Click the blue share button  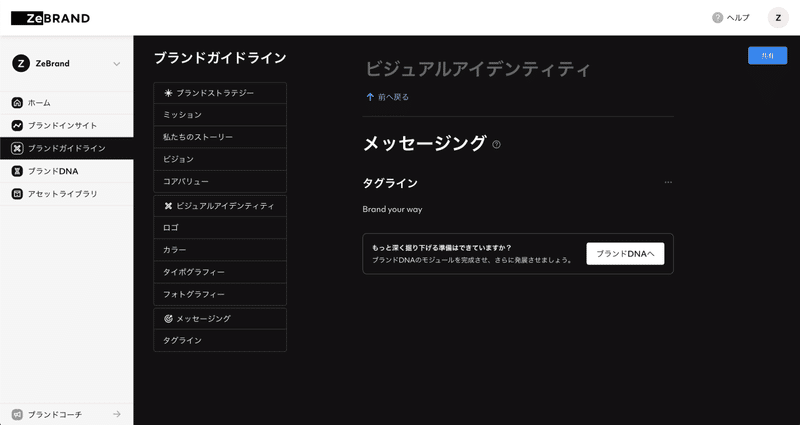point(767,56)
